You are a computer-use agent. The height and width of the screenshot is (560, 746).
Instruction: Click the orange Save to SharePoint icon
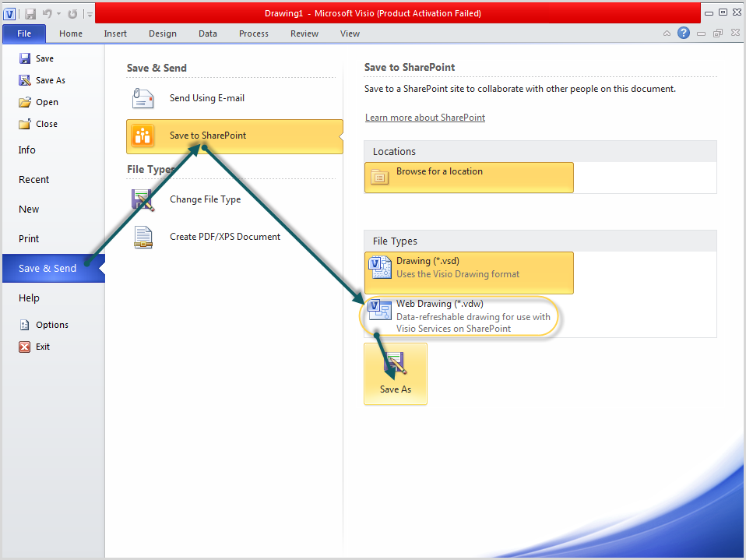143,136
